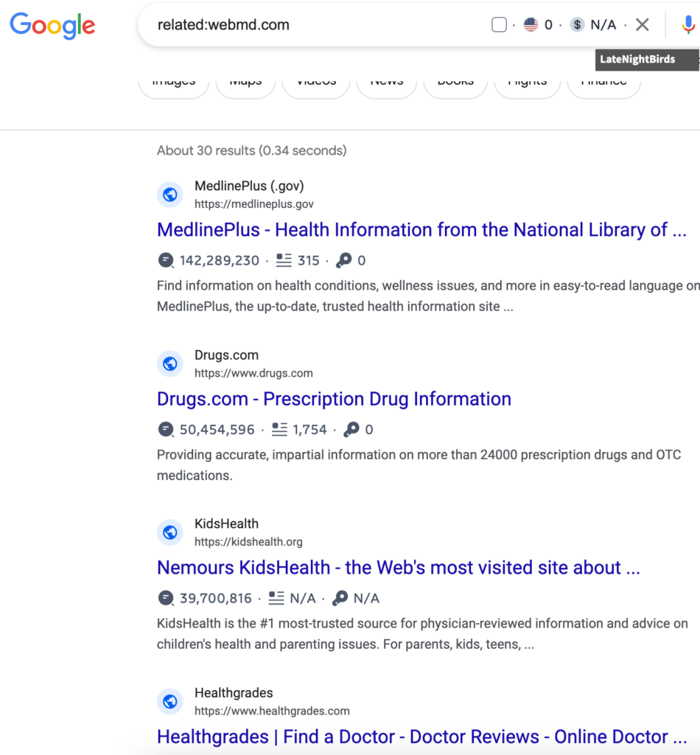The height and width of the screenshot is (755, 700).
Task: Click Drugs.com globe favicon
Action: click(169, 363)
